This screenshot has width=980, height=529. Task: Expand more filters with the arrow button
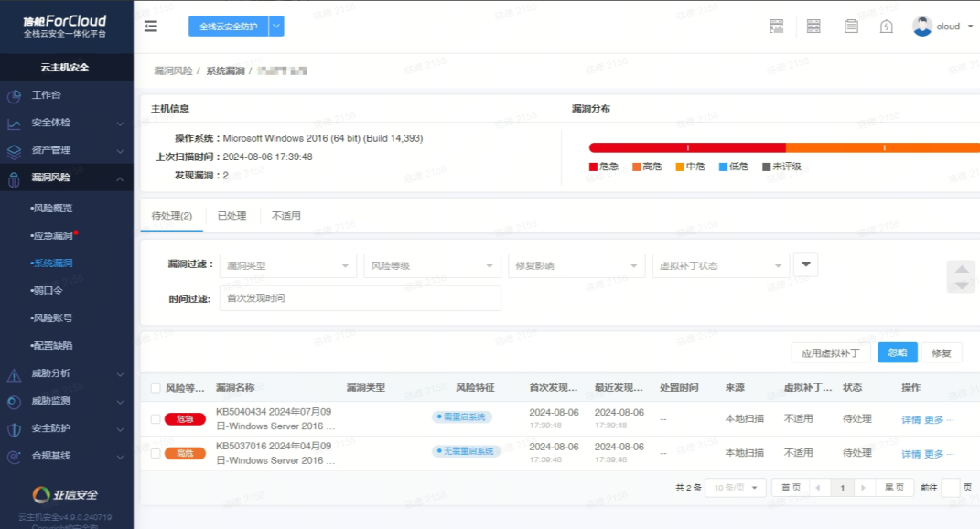tap(805, 264)
